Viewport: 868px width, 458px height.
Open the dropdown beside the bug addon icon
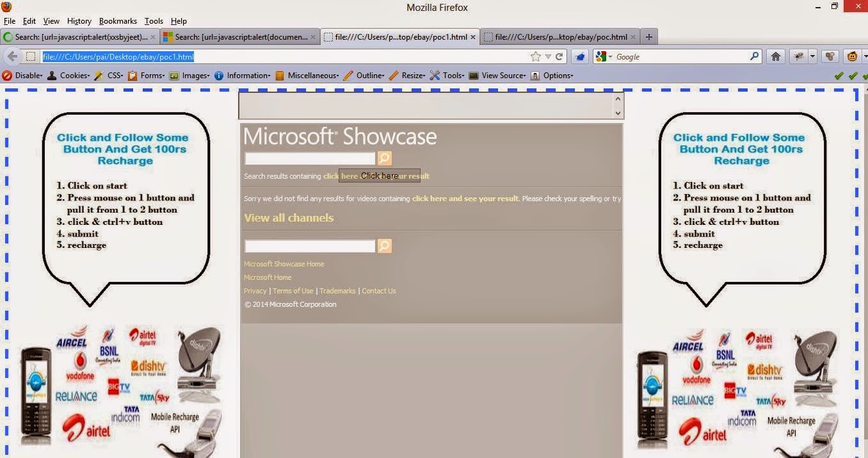(812, 56)
